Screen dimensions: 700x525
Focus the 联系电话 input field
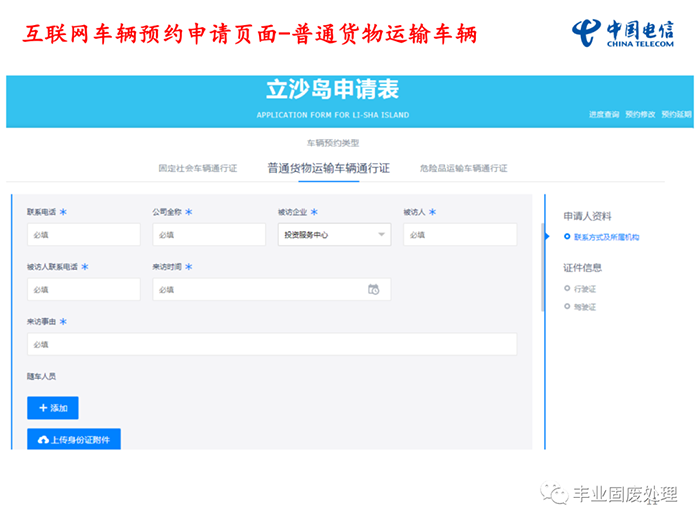[x=84, y=235]
